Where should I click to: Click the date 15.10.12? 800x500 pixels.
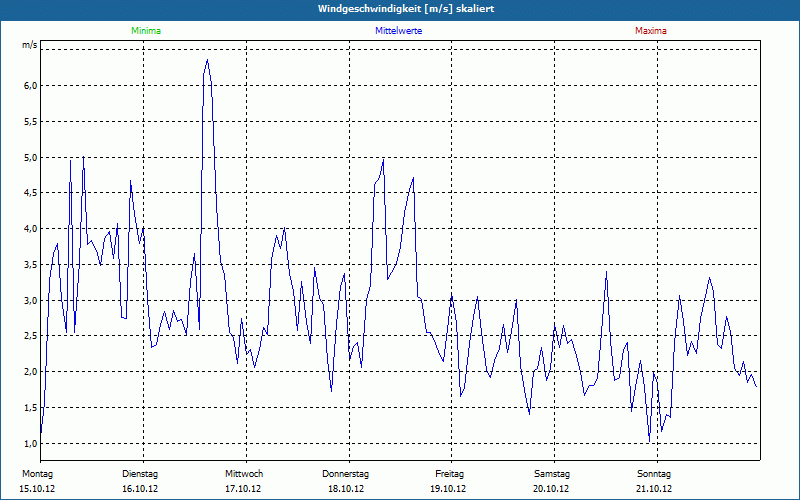pyautogui.click(x=37, y=489)
